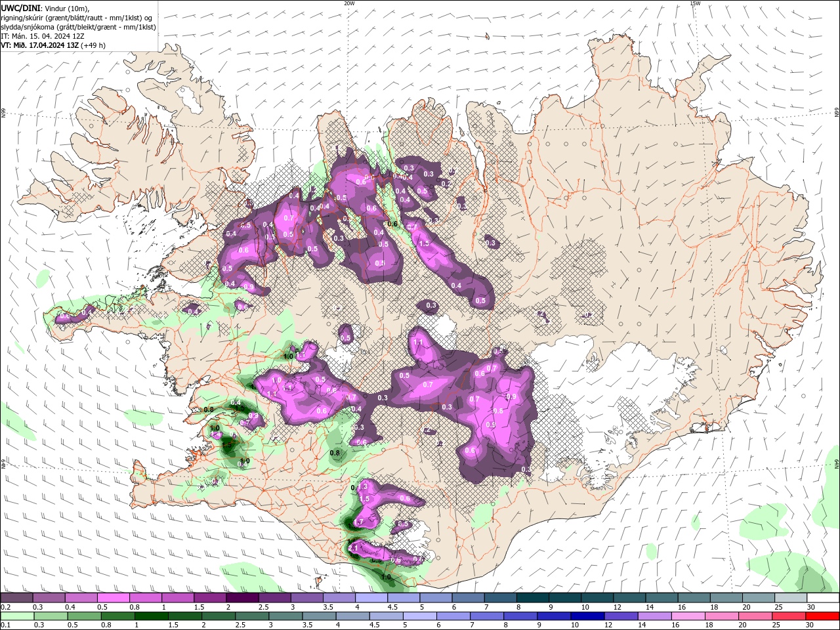Click the UWC/DINI title text
Image resolution: width=840 pixels, height=630 pixels.
(20, 8)
